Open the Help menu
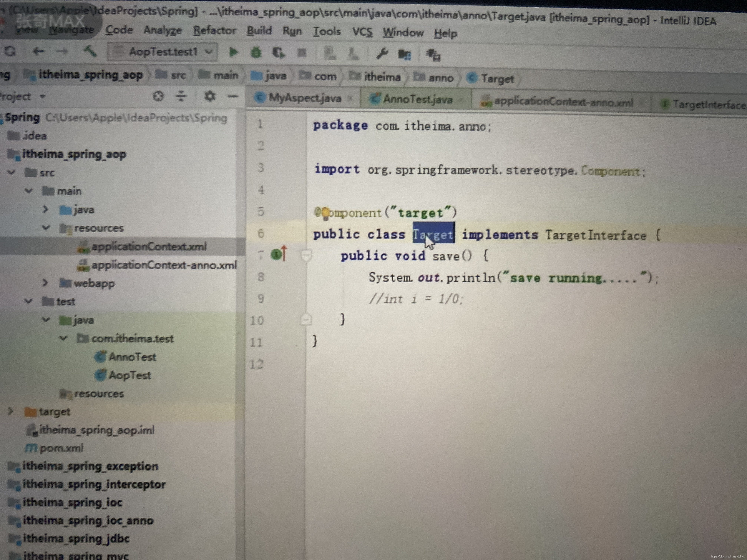The height and width of the screenshot is (560, 747). (x=445, y=33)
